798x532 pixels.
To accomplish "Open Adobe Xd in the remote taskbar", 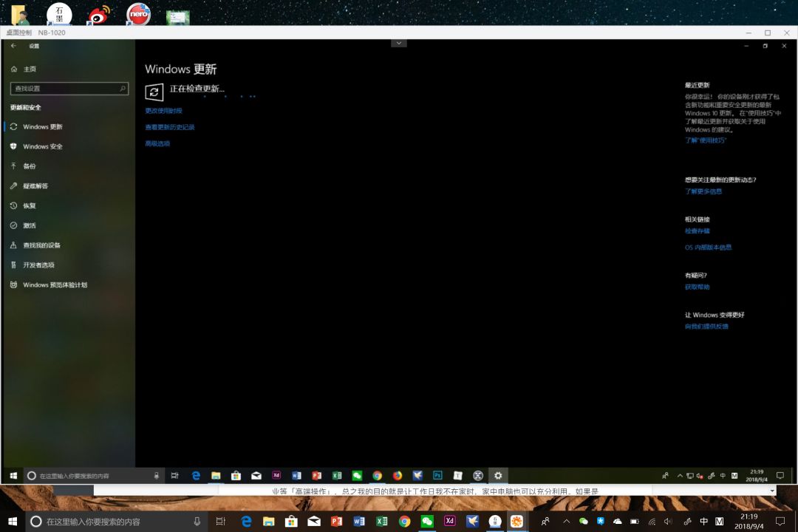I will (x=276, y=476).
